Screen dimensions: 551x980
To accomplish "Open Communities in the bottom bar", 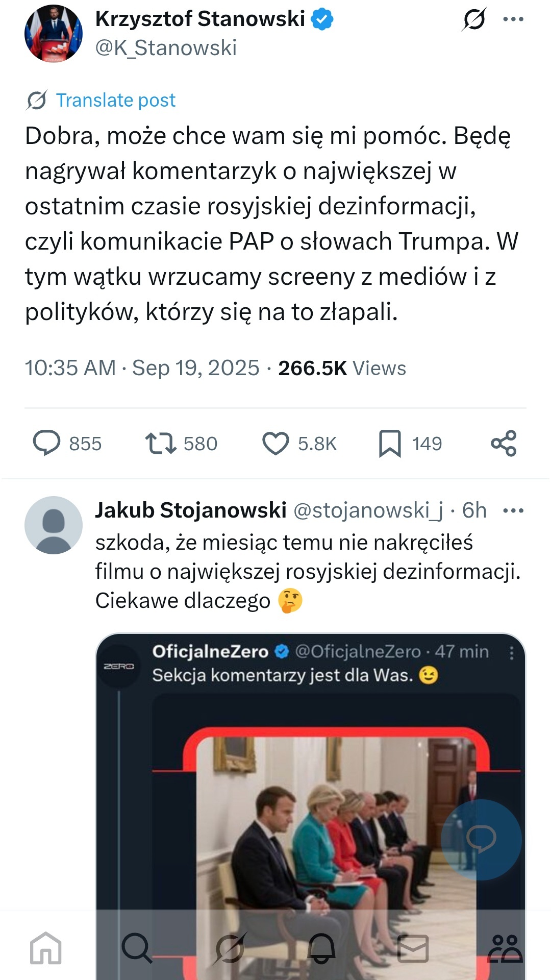I will pos(505,948).
